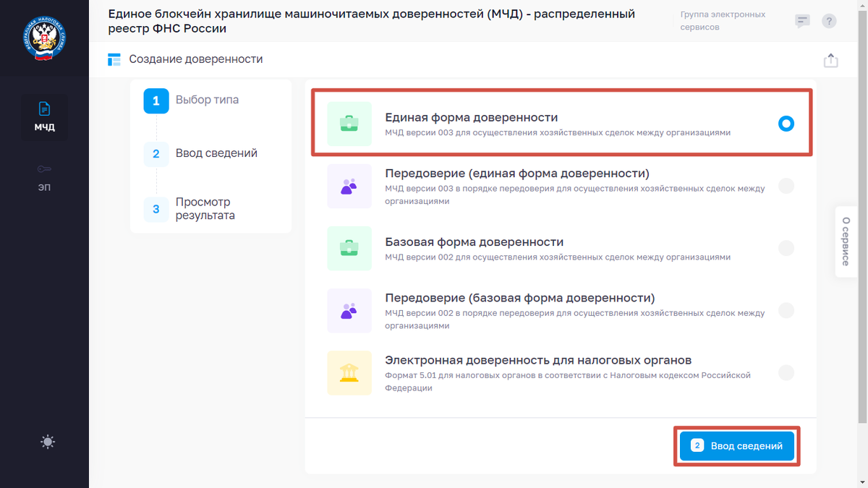868x488 pixels.
Task: Click the Единая форма доверенности title
Action: [x=471, y=117]
